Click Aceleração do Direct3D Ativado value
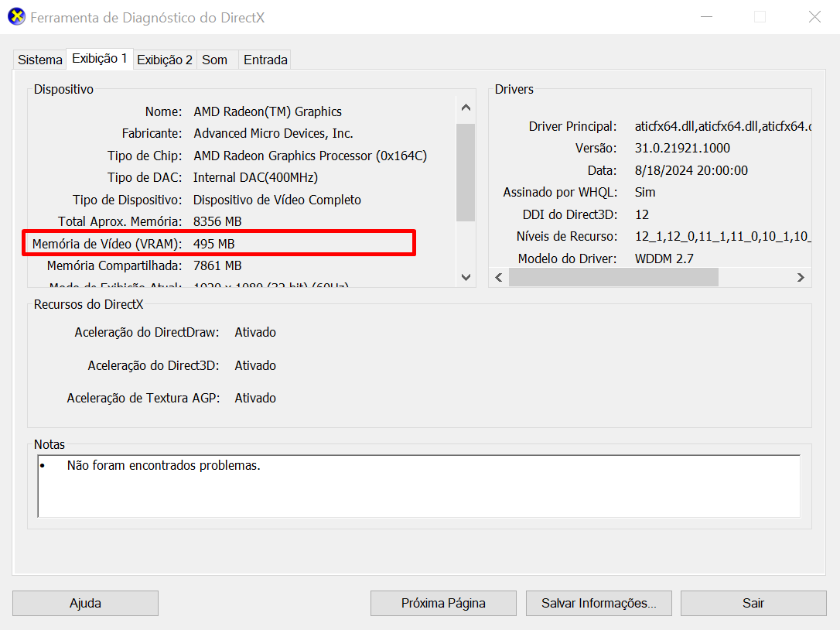This screenshot has width=840, height=630. (x=255, y=365)
